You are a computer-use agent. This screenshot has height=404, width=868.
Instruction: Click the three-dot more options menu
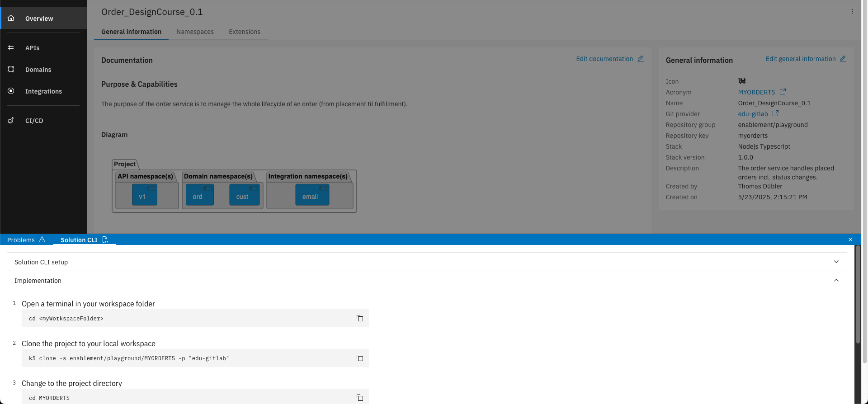(x=852, y=12)
